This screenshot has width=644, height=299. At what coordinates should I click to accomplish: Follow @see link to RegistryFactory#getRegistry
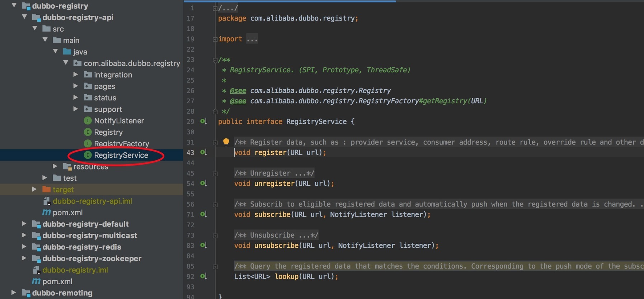click(x=368, y=101)
